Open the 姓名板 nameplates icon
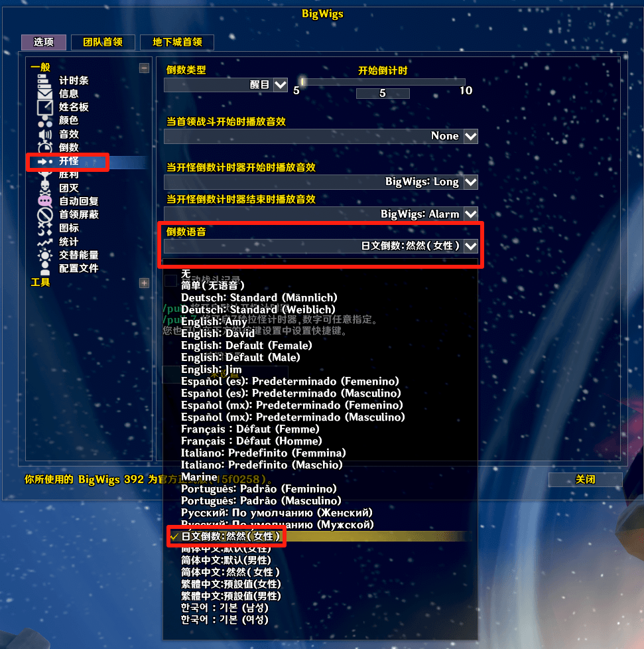This screenshot has height=649, width=644. click(44, 107)
